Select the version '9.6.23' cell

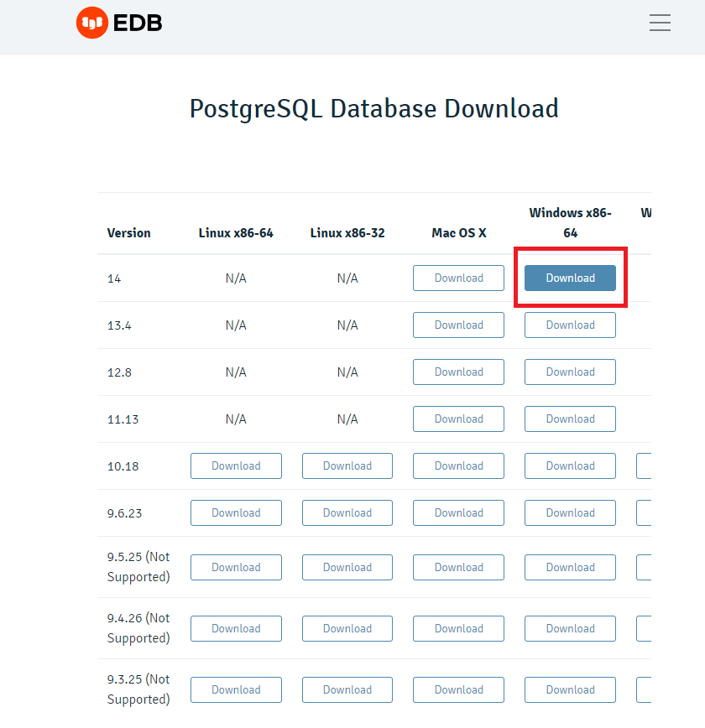pyautogui.click(x=124, y=513)
